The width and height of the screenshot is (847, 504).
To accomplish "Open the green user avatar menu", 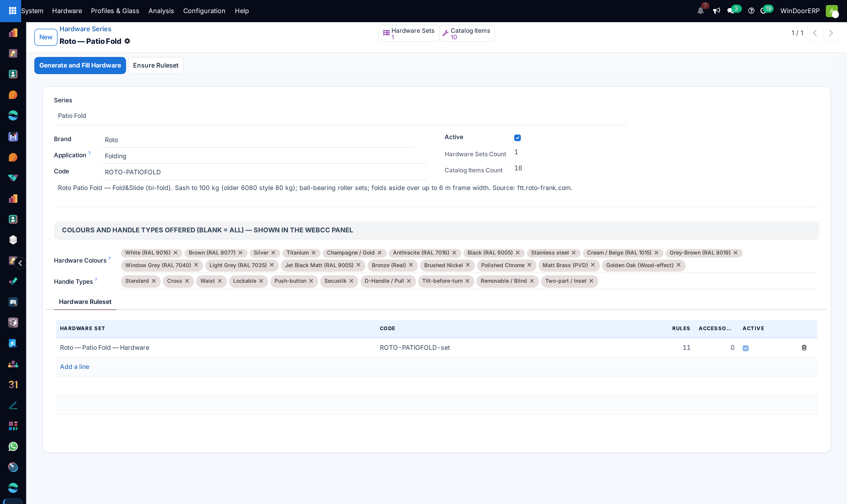I will pyautogui.click(x=832, y=11).
